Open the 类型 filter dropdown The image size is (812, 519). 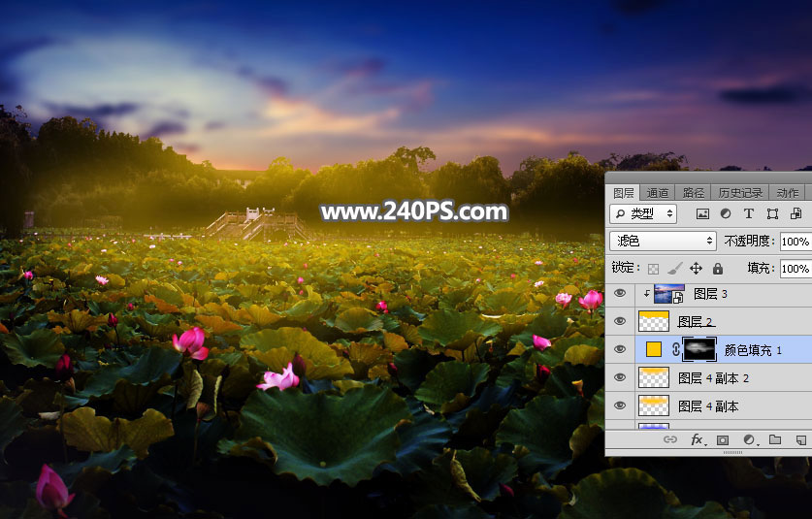[x=644, y=213]
